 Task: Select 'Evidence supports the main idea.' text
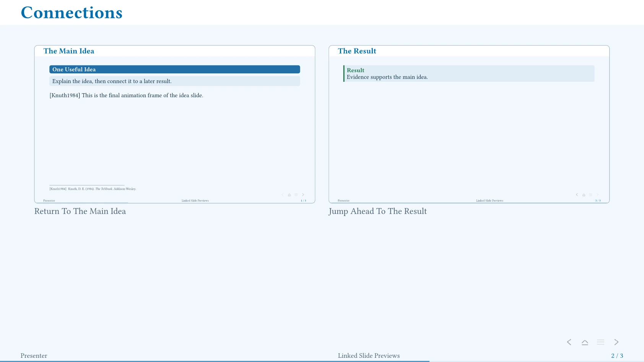(387, 77)
